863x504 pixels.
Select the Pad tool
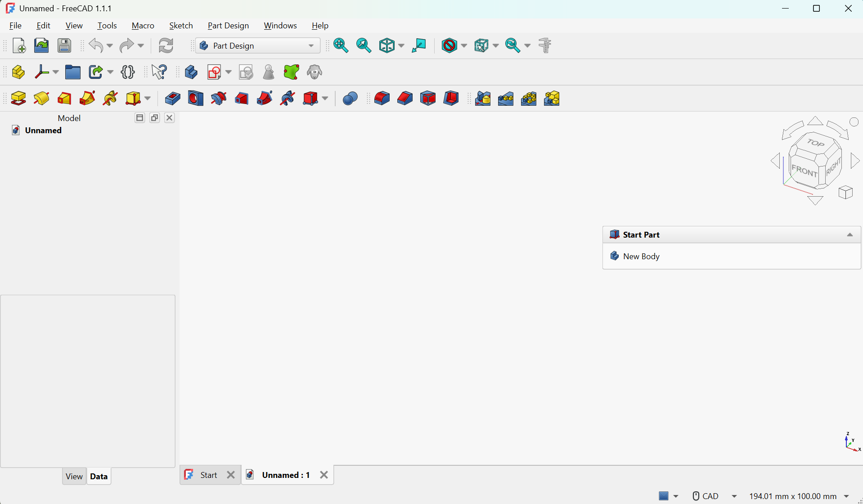pyautogui.click(x=18, y=98)
